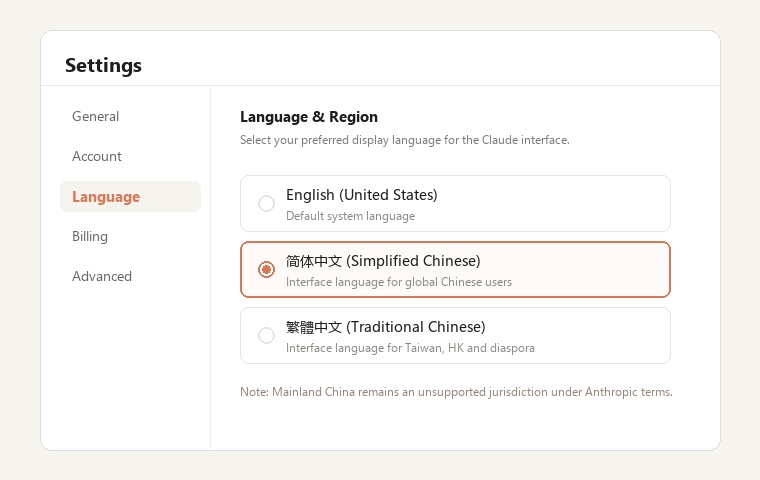Image resolution: width=760 pixels, height=480 pixels.
Task: Click the 'English (United States)' option label
Action: (x=362, y=195)
